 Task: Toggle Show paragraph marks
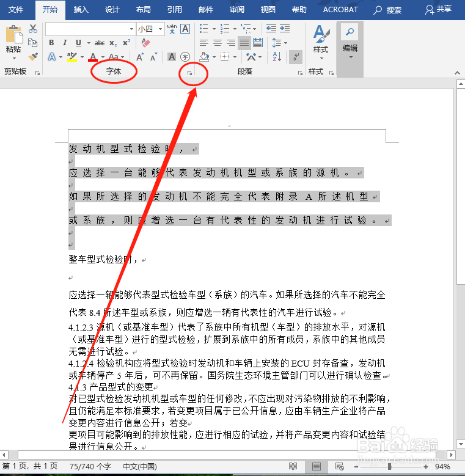[x=295, y=57]
